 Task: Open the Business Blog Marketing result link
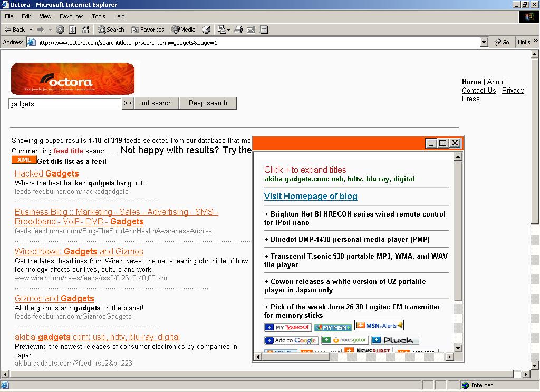117,217
